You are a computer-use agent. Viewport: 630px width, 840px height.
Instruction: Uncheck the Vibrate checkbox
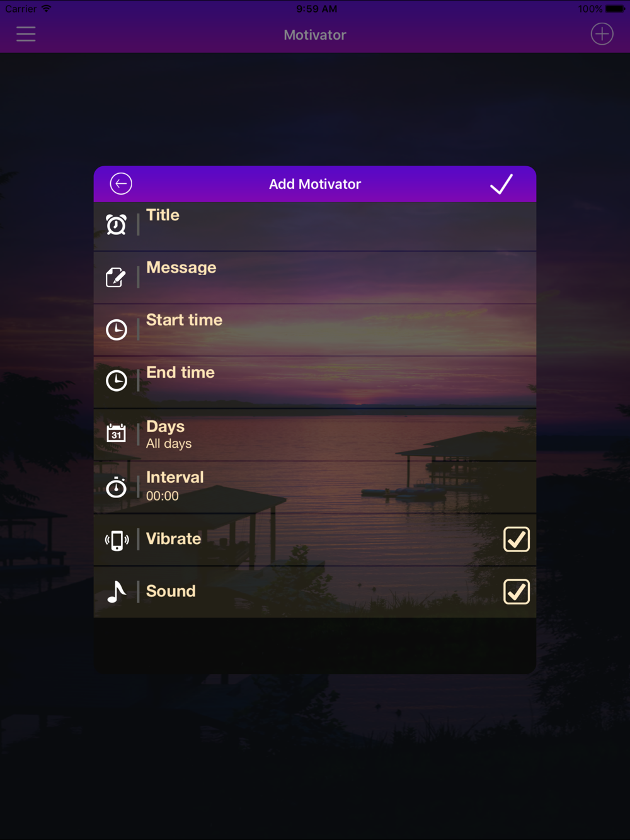click(517, 540)
